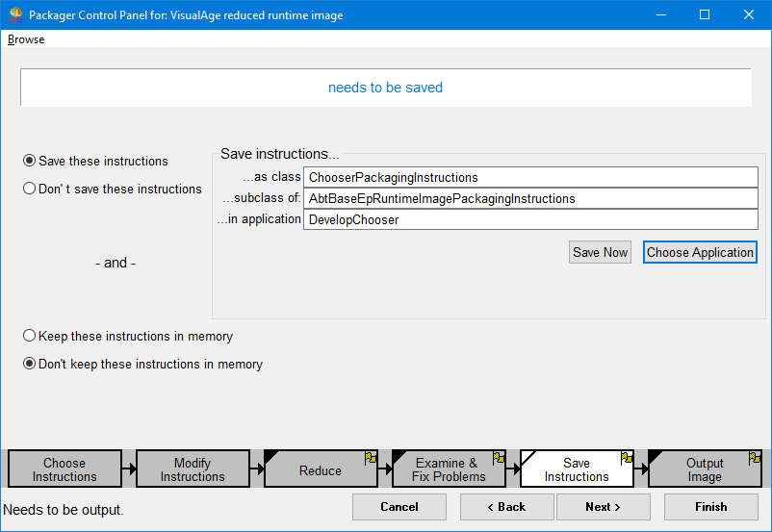772x532 pixels.
Task: Click flag icon on Examine & Fix Problems
Action: [498, 458]
